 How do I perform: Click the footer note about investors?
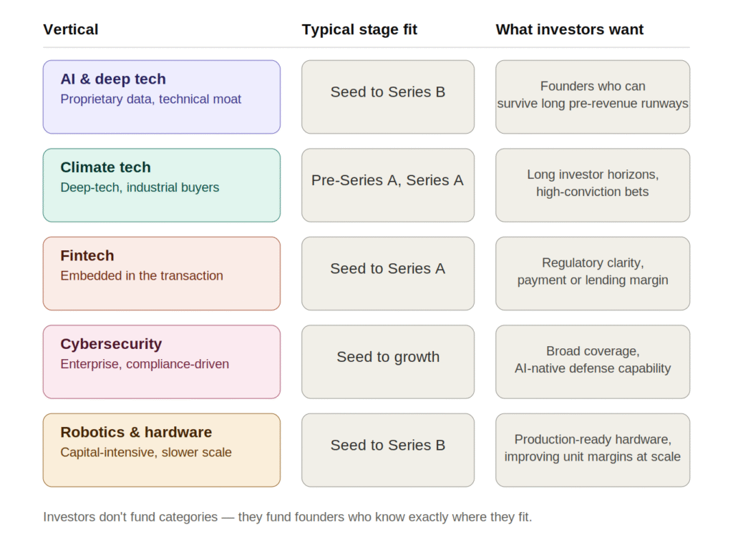click(288, 517)
